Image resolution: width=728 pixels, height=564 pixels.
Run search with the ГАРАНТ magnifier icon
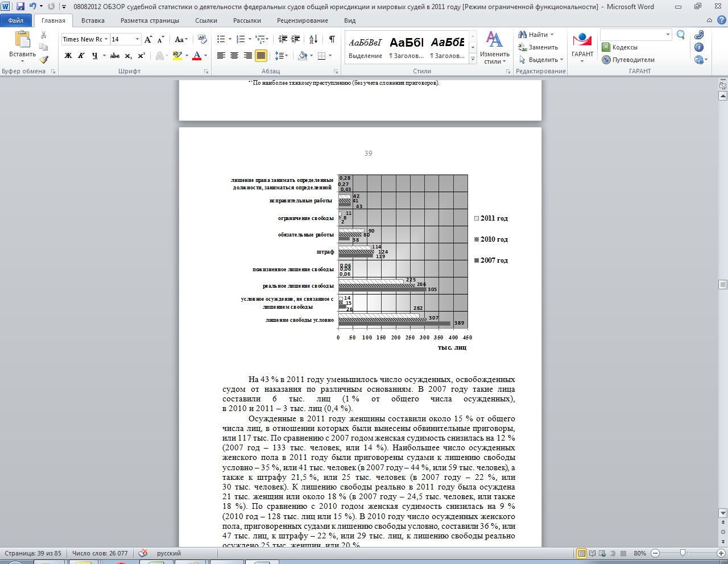point(681,35)
